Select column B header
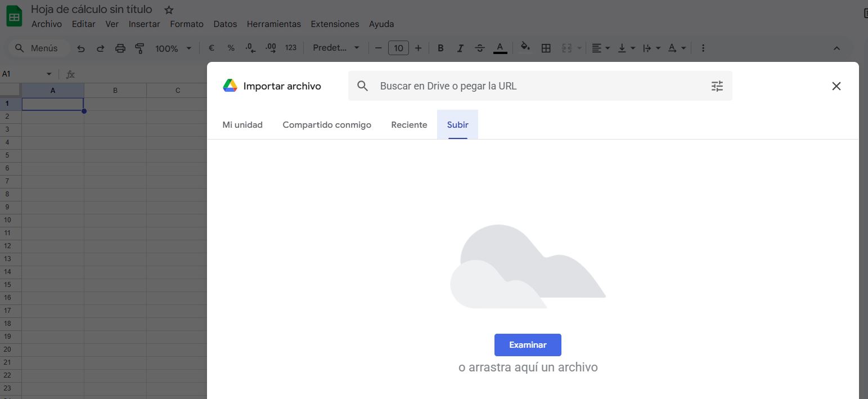Image resolution: width=868 pixels, height=399 pixels. (115, 91)
